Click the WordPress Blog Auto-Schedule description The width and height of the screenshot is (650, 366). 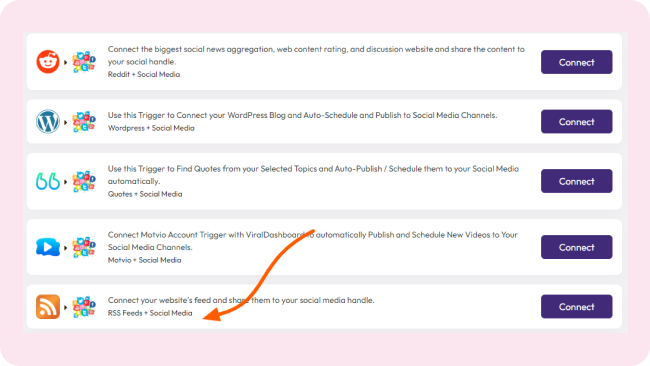(x=302, y=115)
